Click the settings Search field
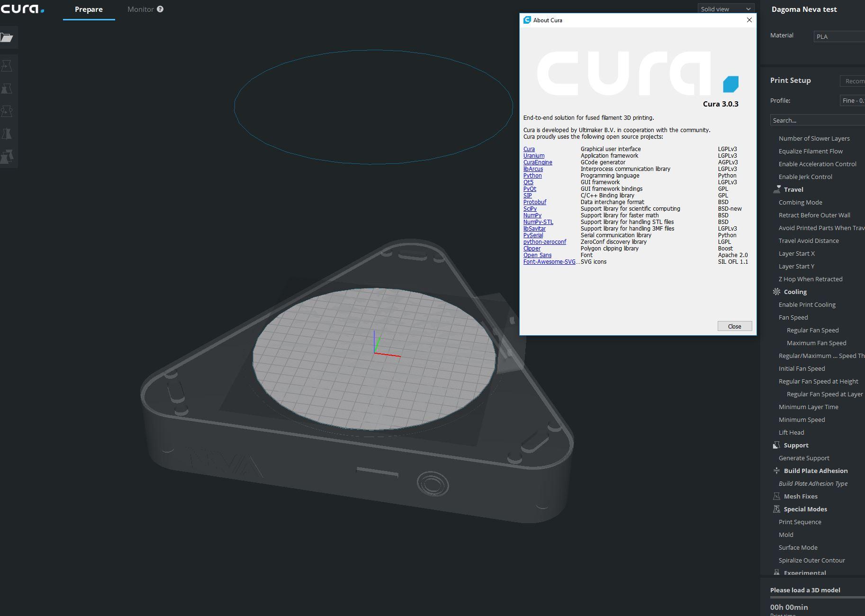Screen dimensions: 865x616 pyautogui.click(x=818, y=120)
